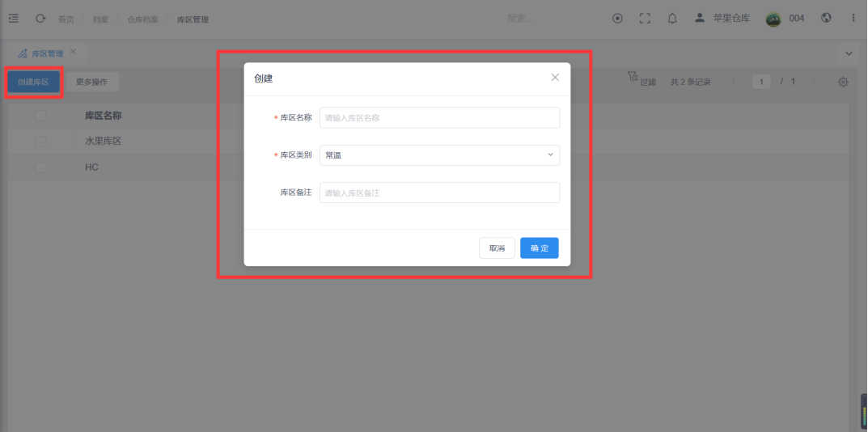The image size is (868, 432).
Task: Click the 首页 breadcrumb
Action: point(66,19)
